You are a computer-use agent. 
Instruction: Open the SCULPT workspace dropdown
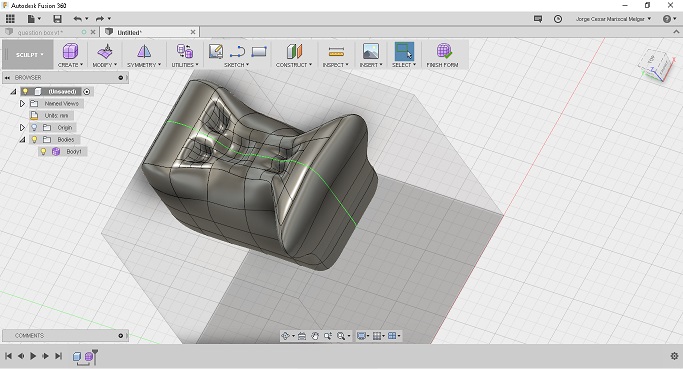[30, 55]
